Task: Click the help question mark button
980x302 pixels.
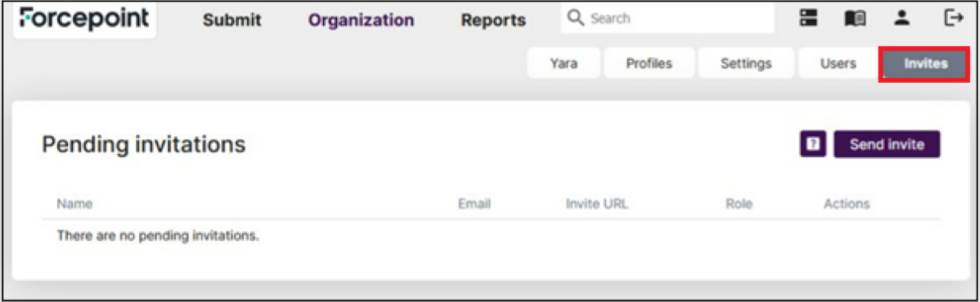Action: click(812, 144)
